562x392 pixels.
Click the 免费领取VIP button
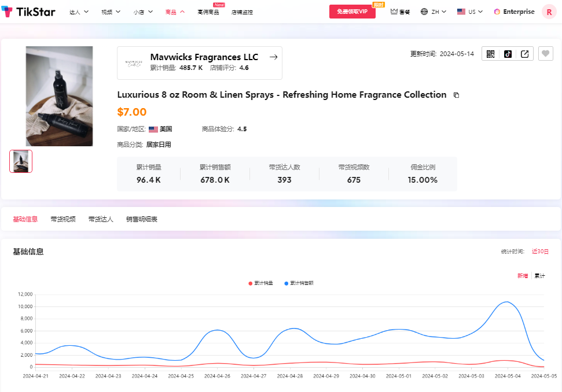pyautogui.click(x=352, y=12)
